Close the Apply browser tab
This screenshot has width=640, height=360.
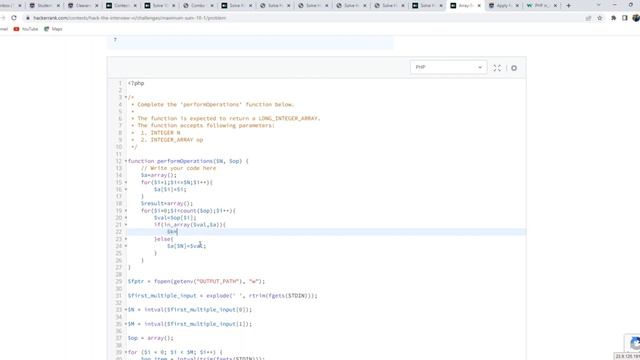click(x=517, y=6)
